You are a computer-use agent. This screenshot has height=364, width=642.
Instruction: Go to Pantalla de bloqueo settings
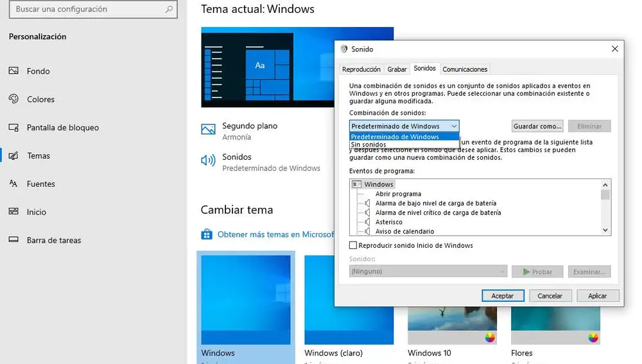click(63, 127)
